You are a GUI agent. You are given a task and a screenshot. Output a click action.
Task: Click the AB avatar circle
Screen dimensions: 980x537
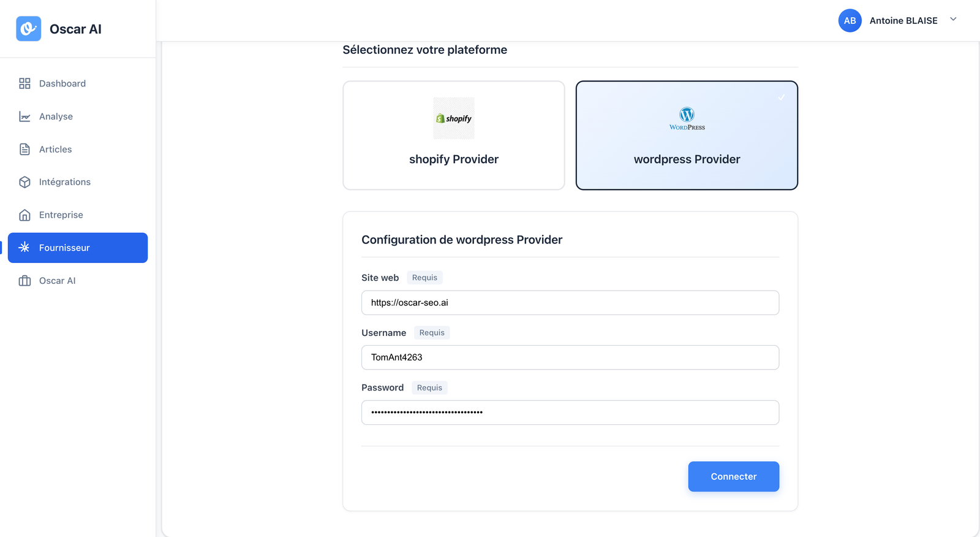[850, 21]
